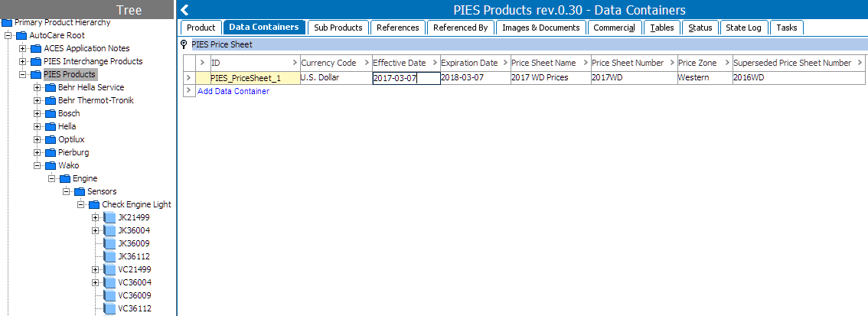
Task: Go to the Referenced By tab
Action: click(x=461, y=27)
